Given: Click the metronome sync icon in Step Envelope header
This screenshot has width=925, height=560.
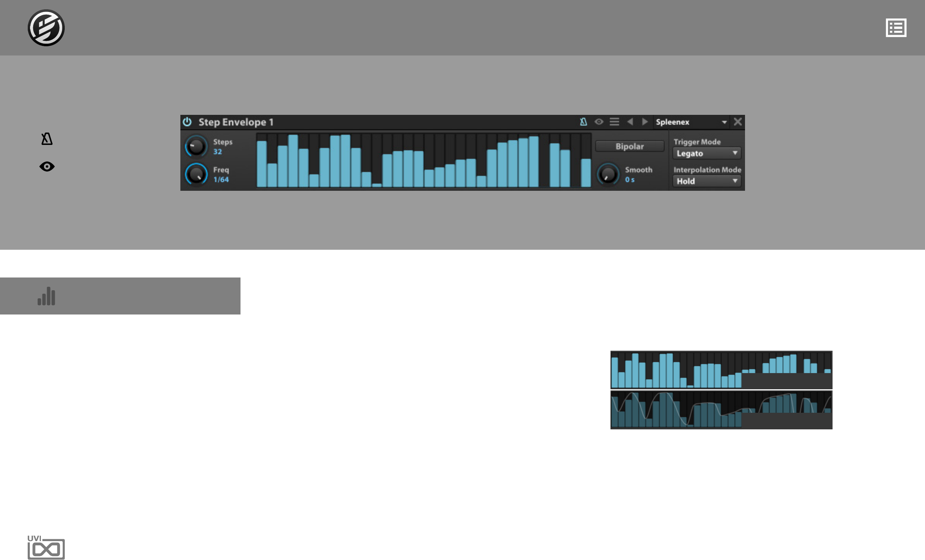Looking at the screenshot, I should [x=583, y=122].
